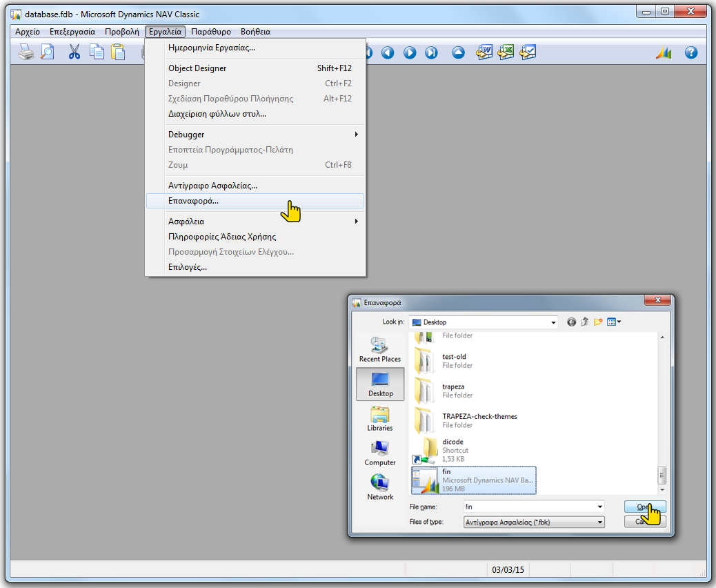Select Desktop in dialog places bar
This screenshot has height=588, width=716.
click(x=380, y=384)
